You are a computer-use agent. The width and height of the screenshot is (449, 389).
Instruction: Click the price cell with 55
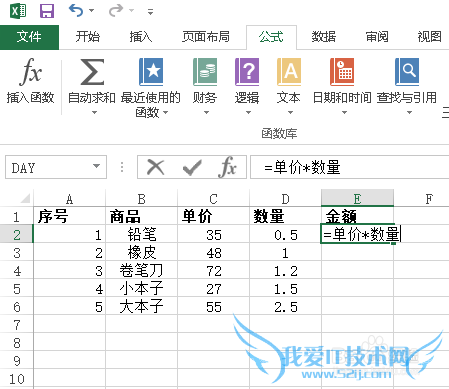click(x=213, y=307)
